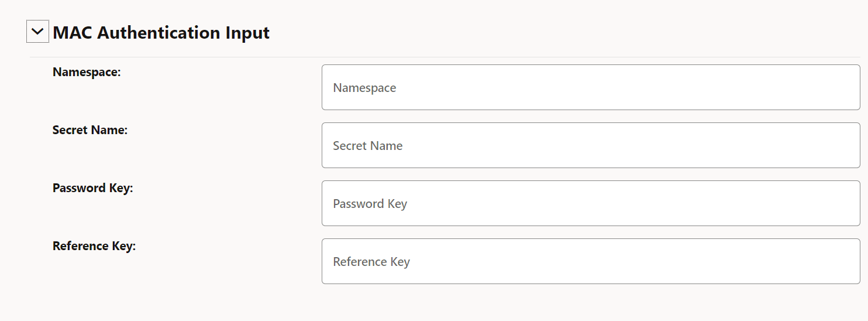Click the Reference Key placeholder text
This screenshot has height=321, width=868.
tap(371, 262)
